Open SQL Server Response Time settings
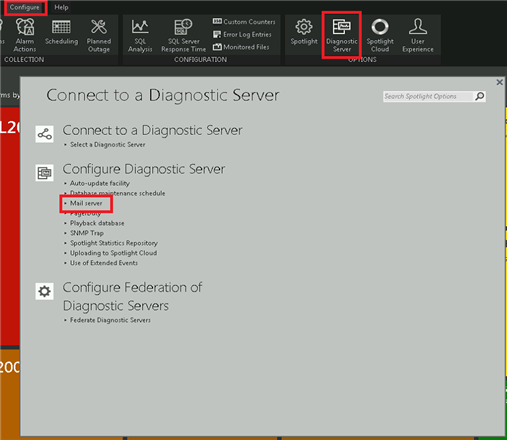Screen dimensions: 507x440 click(183, 35)
